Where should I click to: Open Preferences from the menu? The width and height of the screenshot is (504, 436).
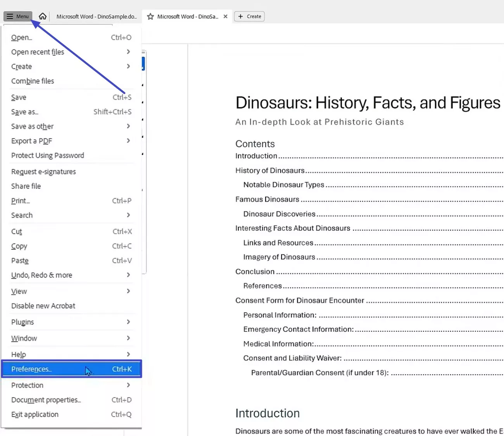(x=31, y=369)
